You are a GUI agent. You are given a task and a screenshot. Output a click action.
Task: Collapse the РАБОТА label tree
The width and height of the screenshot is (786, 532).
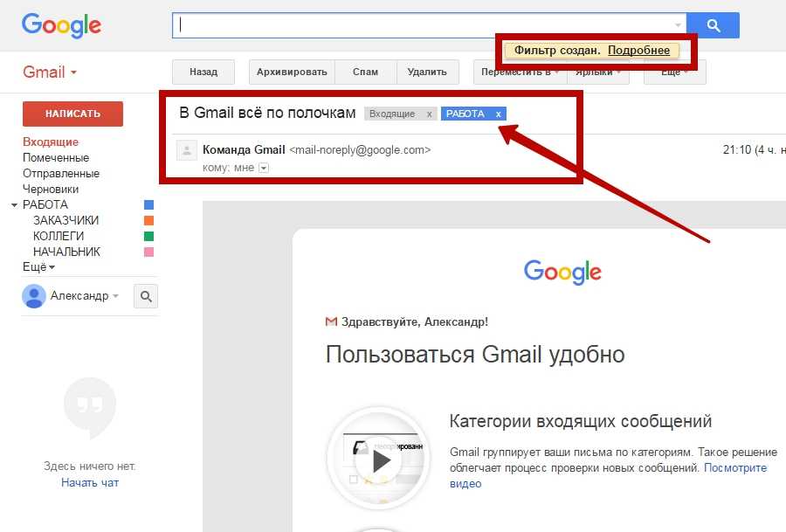tap(14, 205)
